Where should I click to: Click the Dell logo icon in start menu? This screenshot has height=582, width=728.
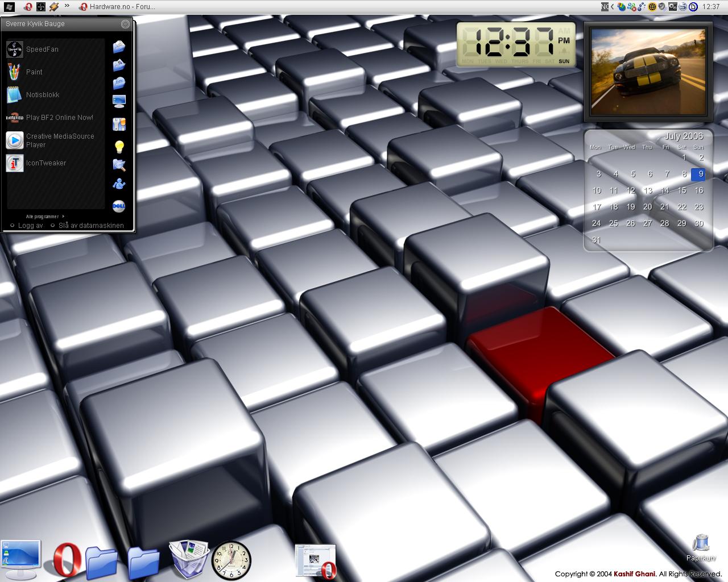click(x=119, y=206)
